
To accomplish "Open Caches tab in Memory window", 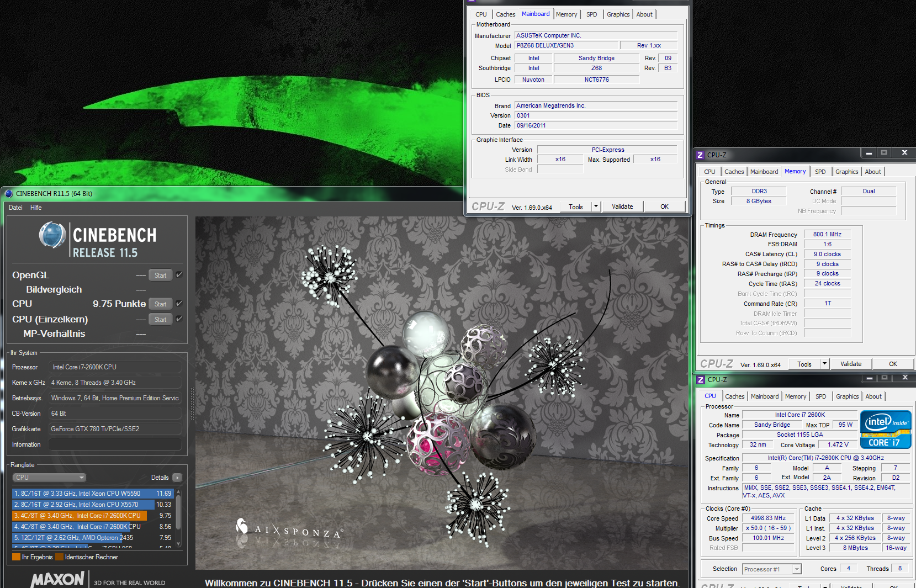I will [734, 172].
